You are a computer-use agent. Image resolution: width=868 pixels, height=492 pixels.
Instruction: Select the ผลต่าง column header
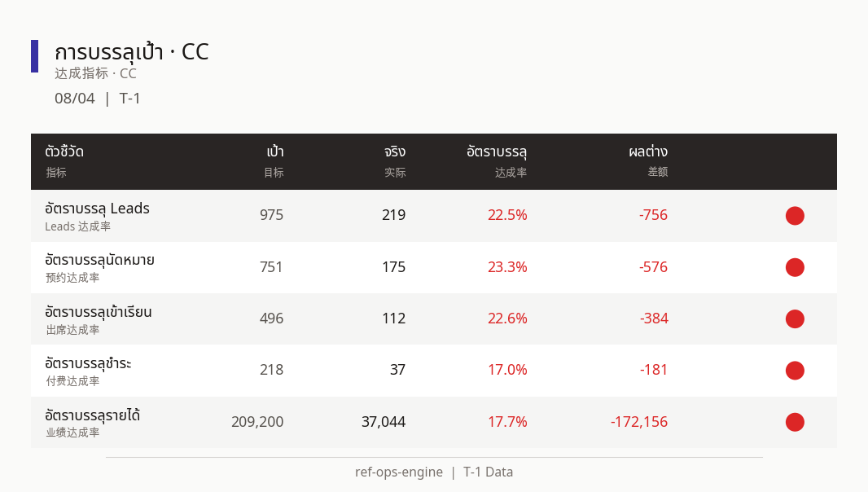pos(648,152)
